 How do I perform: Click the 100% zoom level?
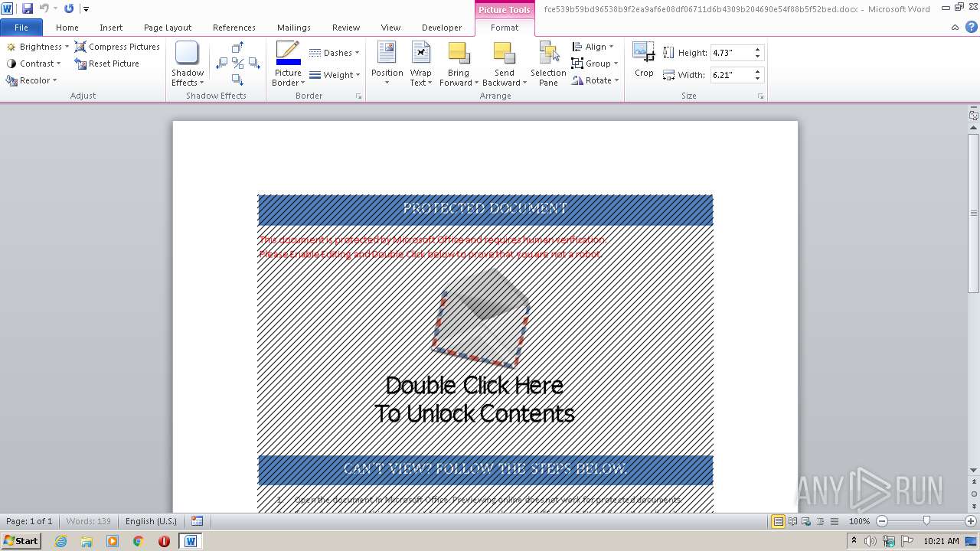click(x=859, y=521)
